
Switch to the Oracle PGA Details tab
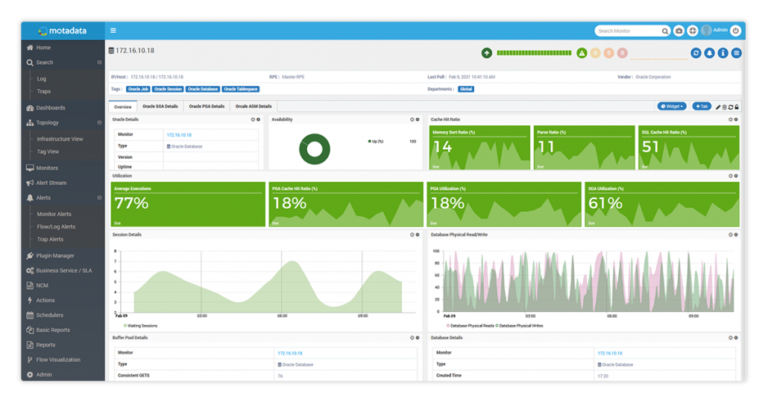pyautogui.click(x=207, y=106)
